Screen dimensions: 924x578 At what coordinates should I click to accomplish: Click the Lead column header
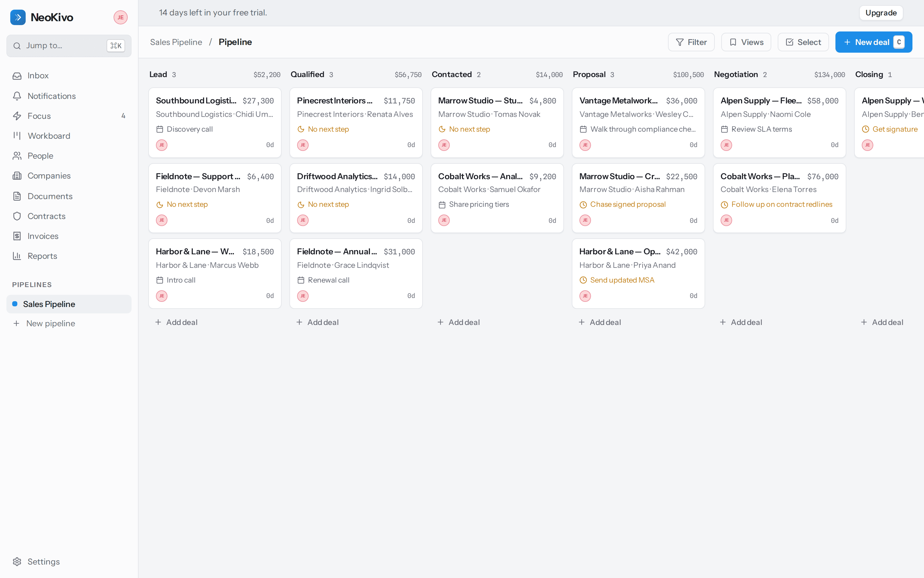(158, 74)
